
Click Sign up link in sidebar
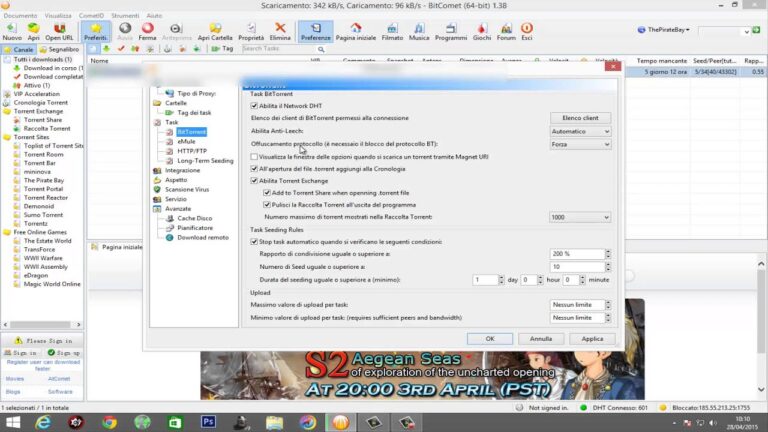point(64,353)
